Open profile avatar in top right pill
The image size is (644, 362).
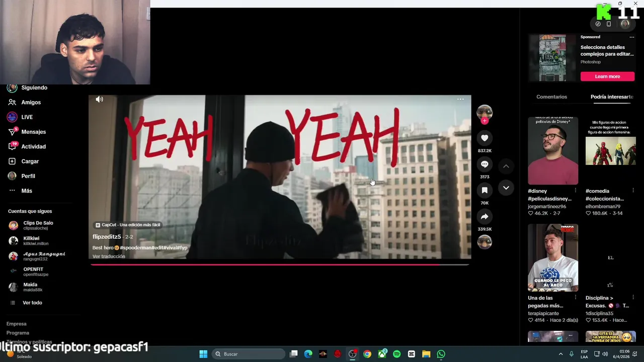625,24
